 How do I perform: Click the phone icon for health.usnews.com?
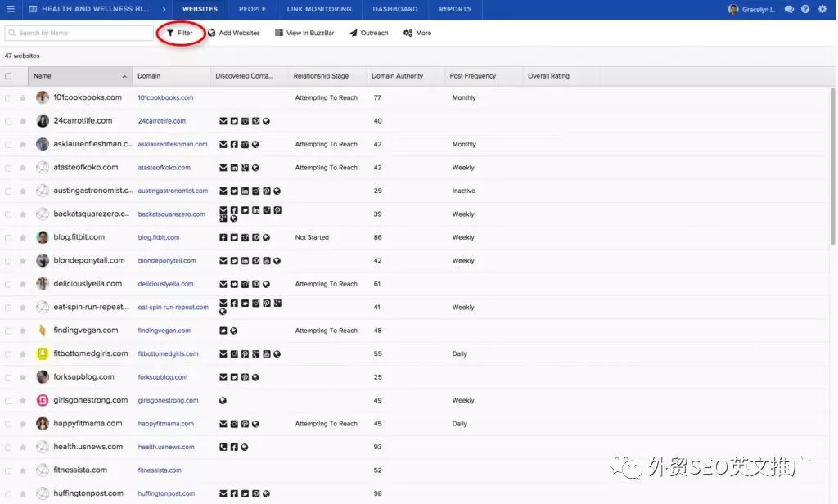[x=223, y=448]
